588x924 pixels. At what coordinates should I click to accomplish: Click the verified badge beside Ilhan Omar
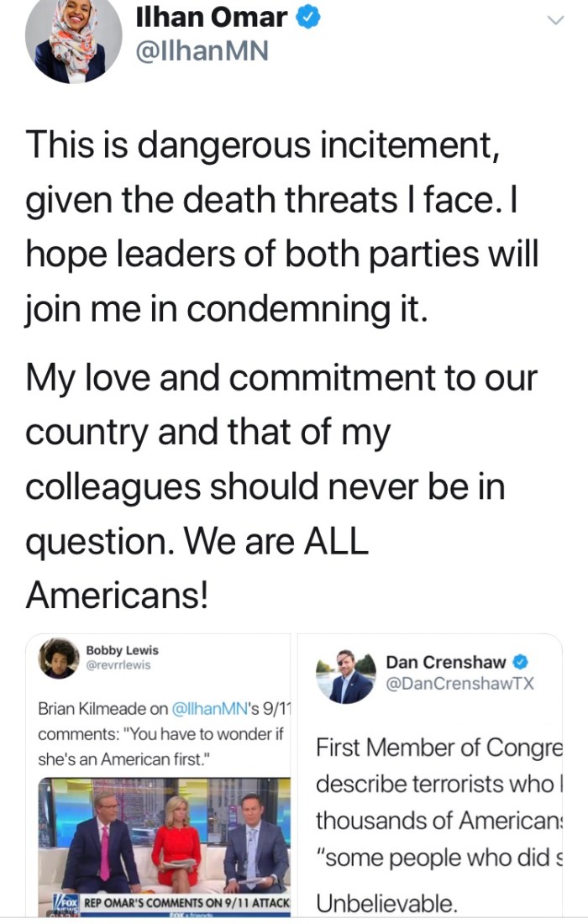point(308,16)
